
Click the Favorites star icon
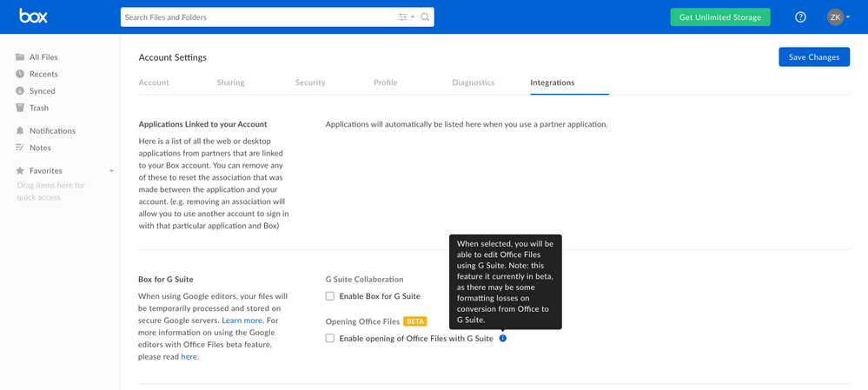point(20,170)
